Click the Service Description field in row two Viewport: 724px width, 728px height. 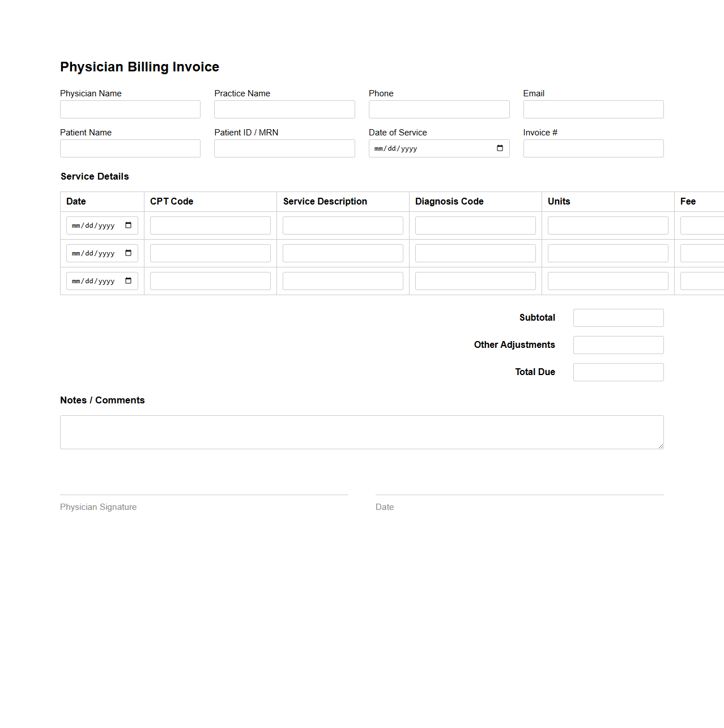coord(342,253)
